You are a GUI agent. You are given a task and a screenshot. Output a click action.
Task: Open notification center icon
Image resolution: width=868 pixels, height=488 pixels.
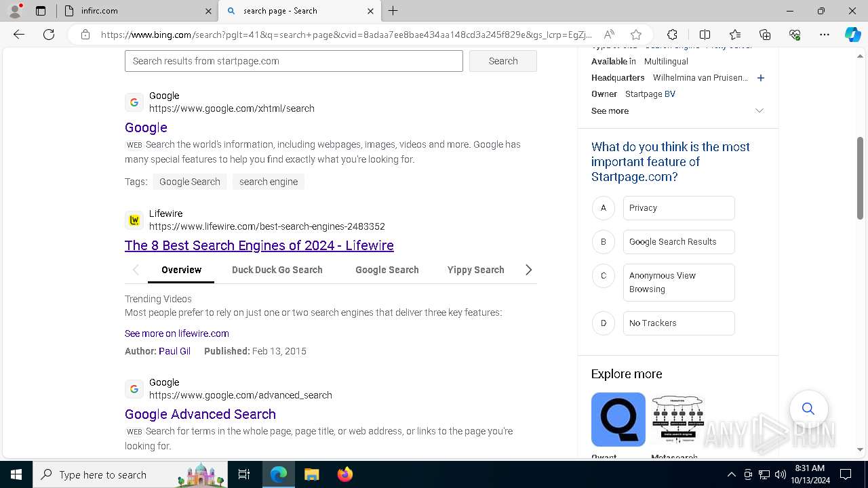coord(846,474)
